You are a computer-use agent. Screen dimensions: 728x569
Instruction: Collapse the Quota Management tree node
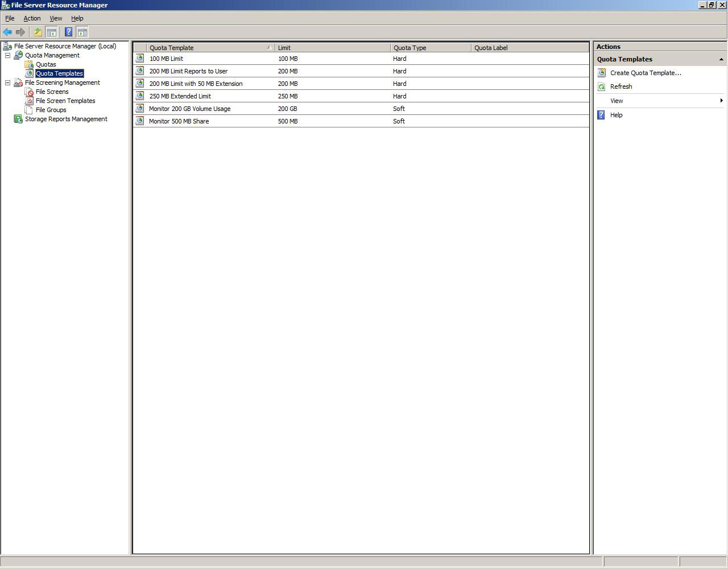8,55
